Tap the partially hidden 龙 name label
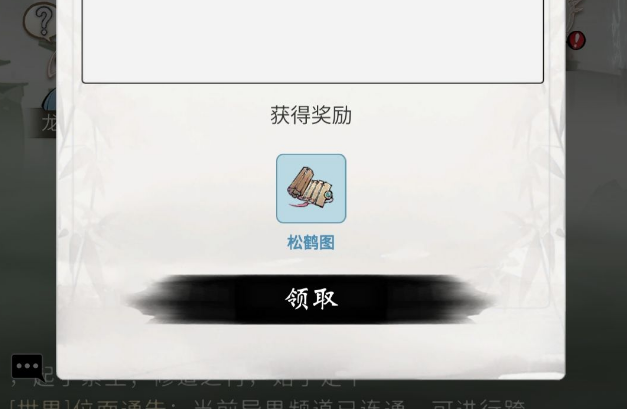The image size is (627, 409). [x=49, y=123]
